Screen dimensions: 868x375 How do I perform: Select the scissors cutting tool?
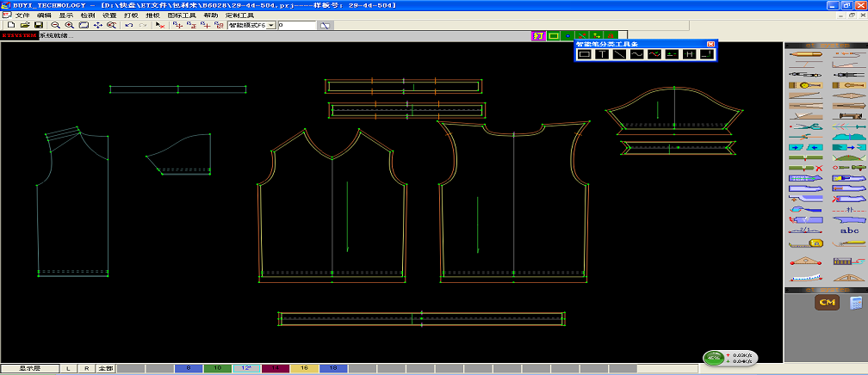[x=805, y=126]
